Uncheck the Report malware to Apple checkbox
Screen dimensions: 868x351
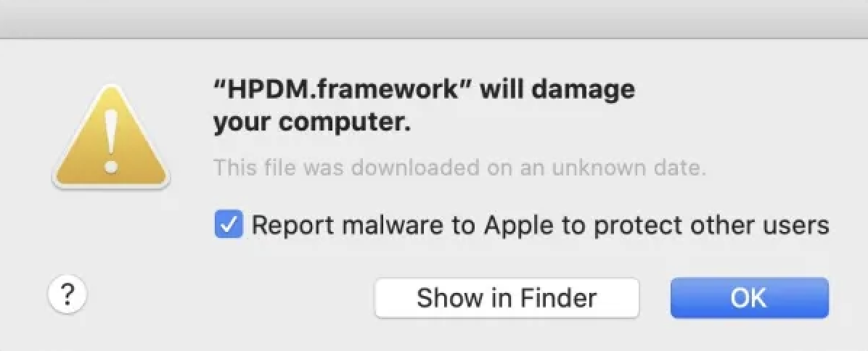point(229,225)
